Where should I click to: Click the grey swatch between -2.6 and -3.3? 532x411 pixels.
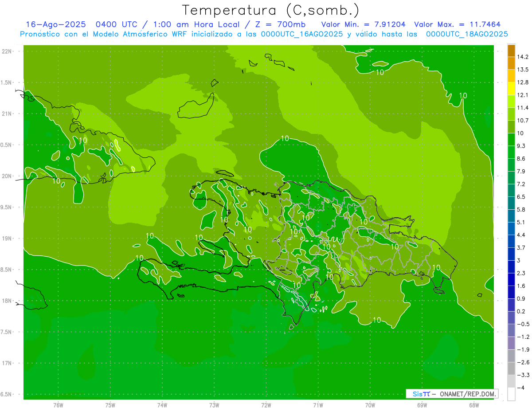click(x=511, y=368)
